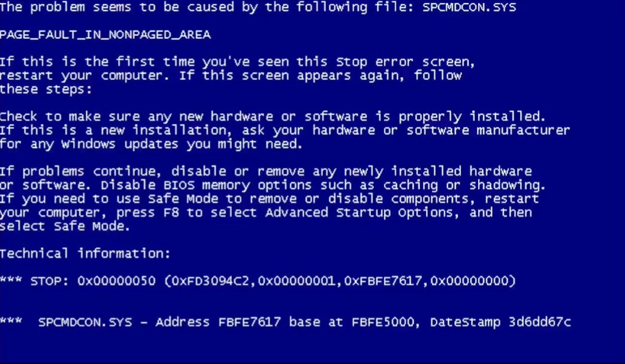
Task: Click the 'Technical information:' heading
Action: [85, 253]
